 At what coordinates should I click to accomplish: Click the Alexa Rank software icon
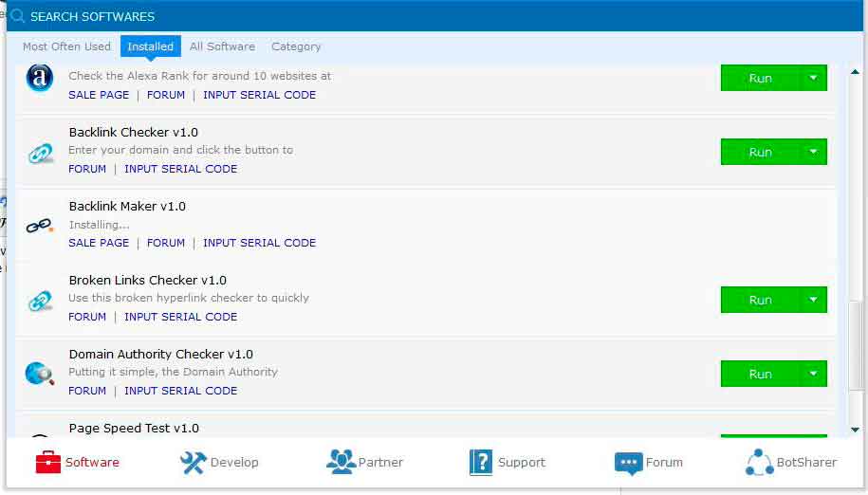point(40,79)
